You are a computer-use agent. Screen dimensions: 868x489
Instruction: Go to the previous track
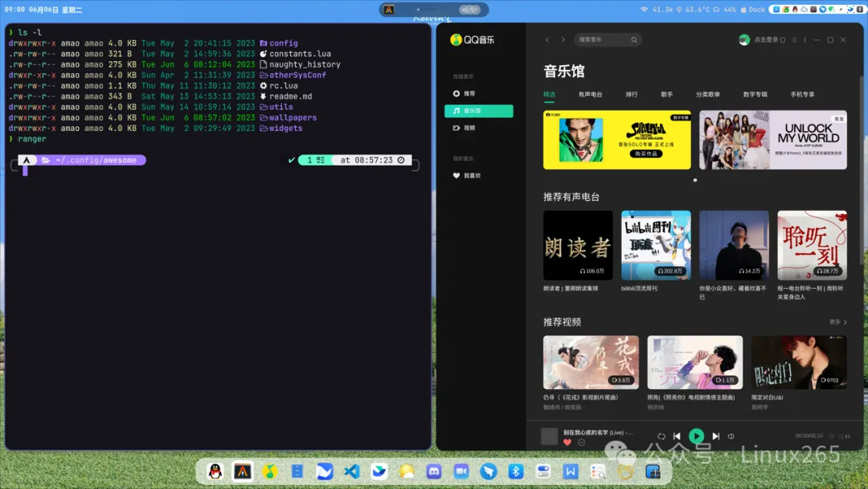(677, 437)
